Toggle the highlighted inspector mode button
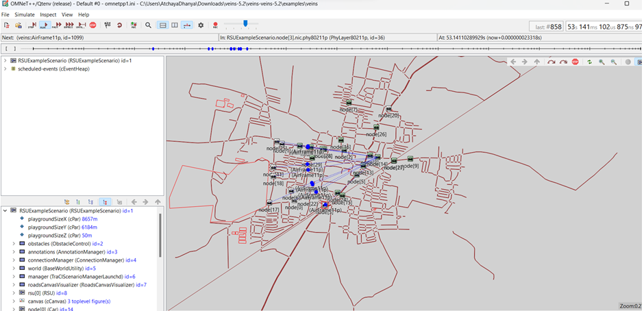The image size is (644, 311). click(x=104, y=202)
